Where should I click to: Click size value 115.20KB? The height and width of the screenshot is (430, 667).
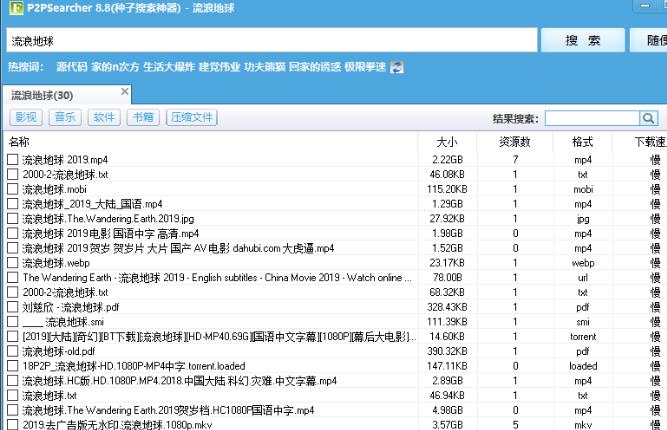(447, 189)
